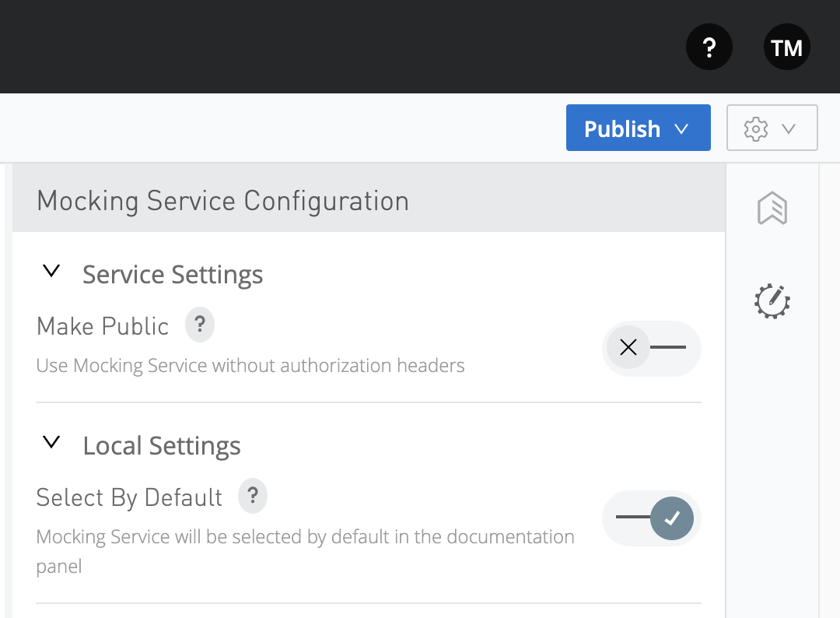Click the gear settings icon

coord(755,128)
